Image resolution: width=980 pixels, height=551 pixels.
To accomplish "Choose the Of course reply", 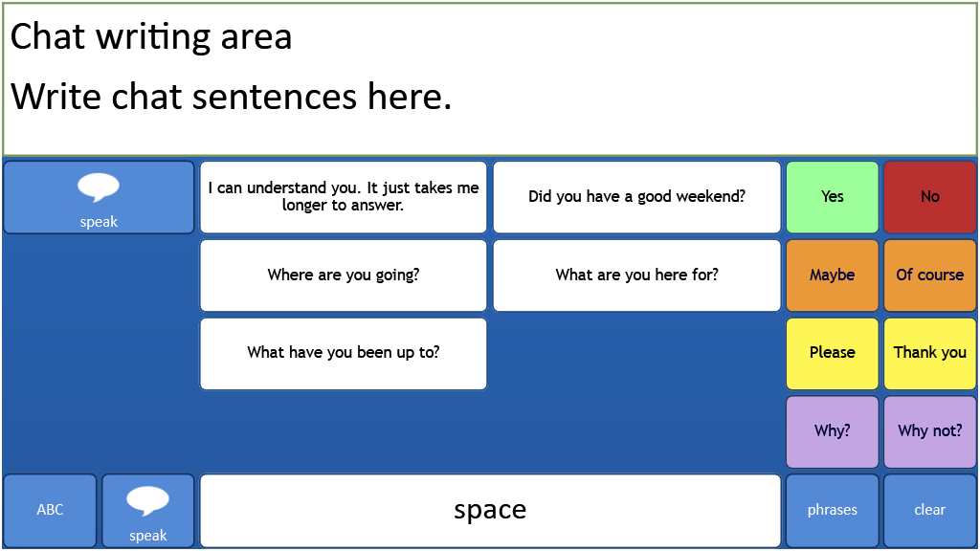I will pyautogui.click(x=929, y=275).
